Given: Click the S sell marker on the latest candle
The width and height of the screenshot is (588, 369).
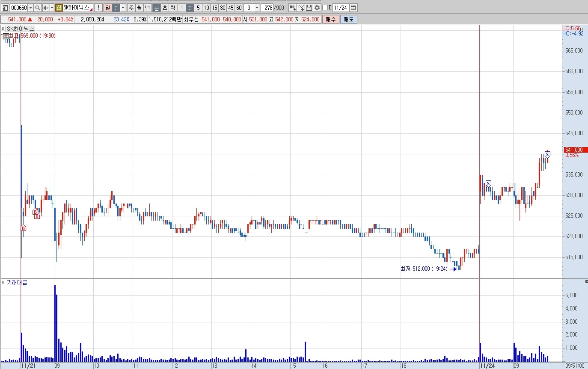Looking at the screenshot, I should [547, 154].
